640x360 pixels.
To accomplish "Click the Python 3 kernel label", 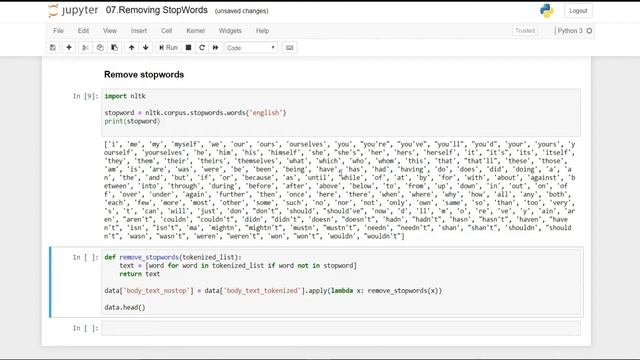I will [x=570, y=31].
